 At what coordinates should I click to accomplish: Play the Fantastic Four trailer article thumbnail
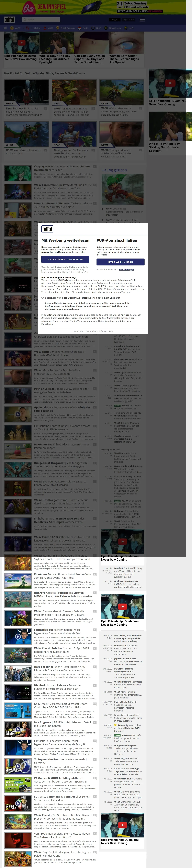pos(18,637)
